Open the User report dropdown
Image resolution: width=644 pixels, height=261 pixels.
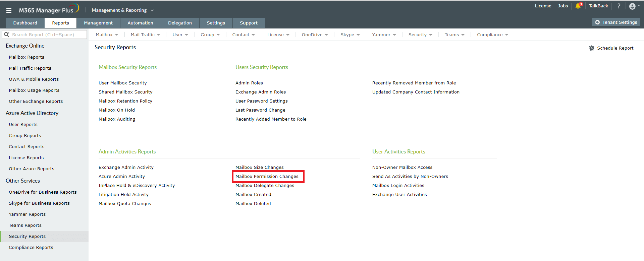[180, 35]
